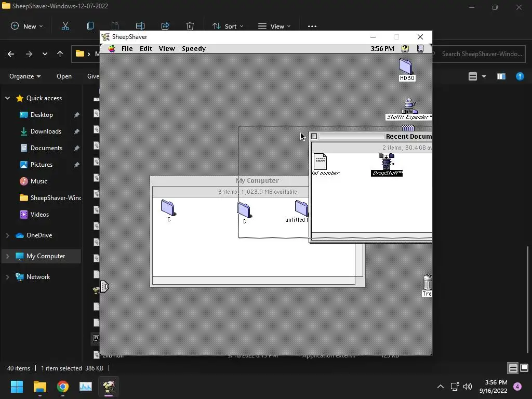Click New in Explorer toolbar

click(27, 26)
